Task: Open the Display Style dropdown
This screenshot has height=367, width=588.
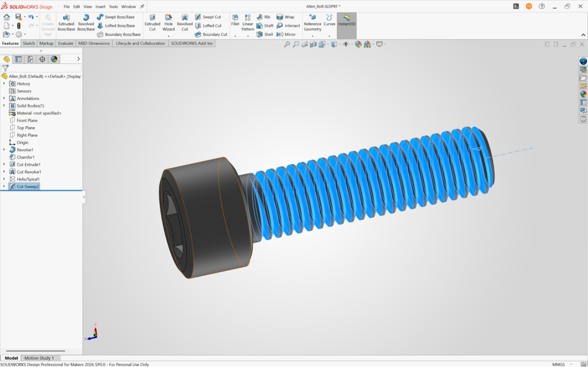Action: point(340,44)
